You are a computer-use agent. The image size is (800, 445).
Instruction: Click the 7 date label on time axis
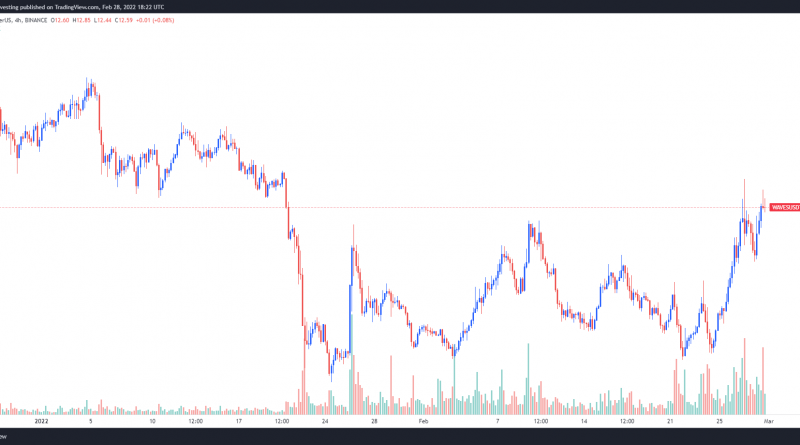(x=497, y=422)
